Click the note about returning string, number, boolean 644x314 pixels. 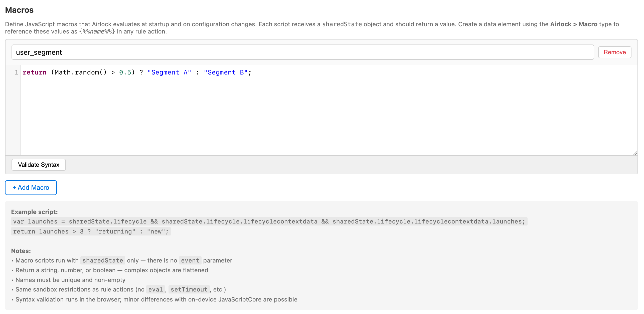pyautogui.click(x=112, y=270)
